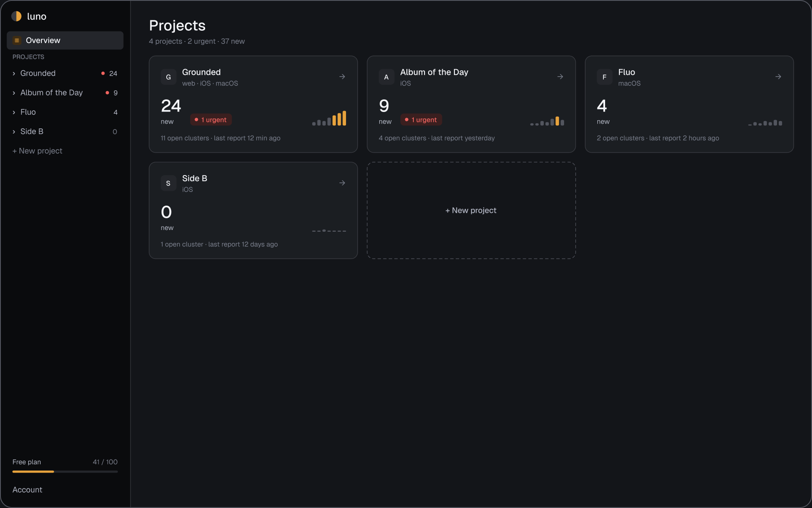Click the Overview list icon in sidebar
This screenshot has height=508, width=812.
[x=17, y=40]
